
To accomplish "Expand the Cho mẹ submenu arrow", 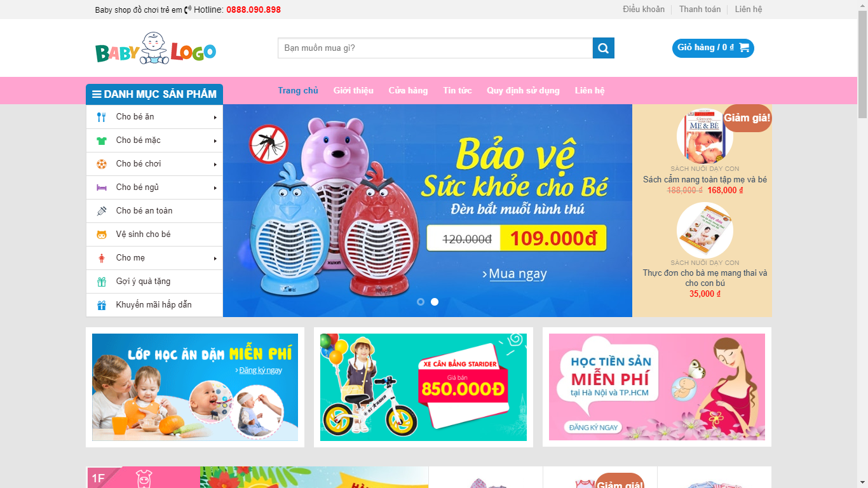I will pos(215,259).
